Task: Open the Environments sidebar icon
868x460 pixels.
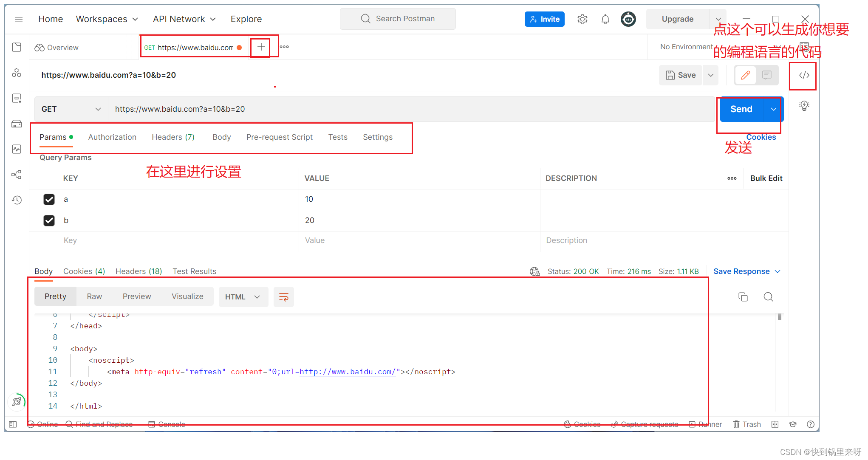Action: (x=17, y=99)
